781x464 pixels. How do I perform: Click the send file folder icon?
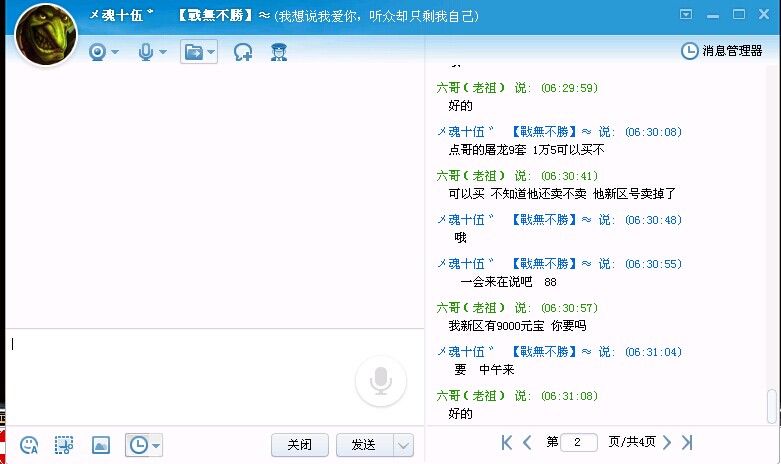pos(193,51)
